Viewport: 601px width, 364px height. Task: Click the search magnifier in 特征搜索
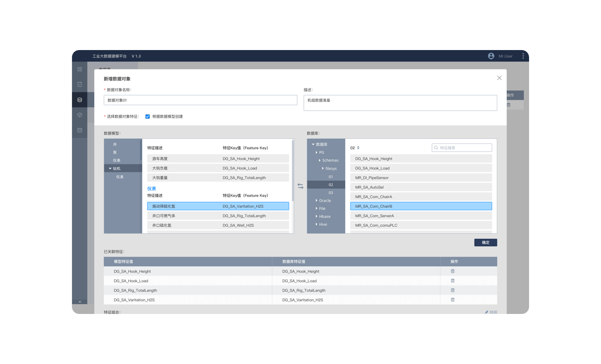[x=436, y=148]
